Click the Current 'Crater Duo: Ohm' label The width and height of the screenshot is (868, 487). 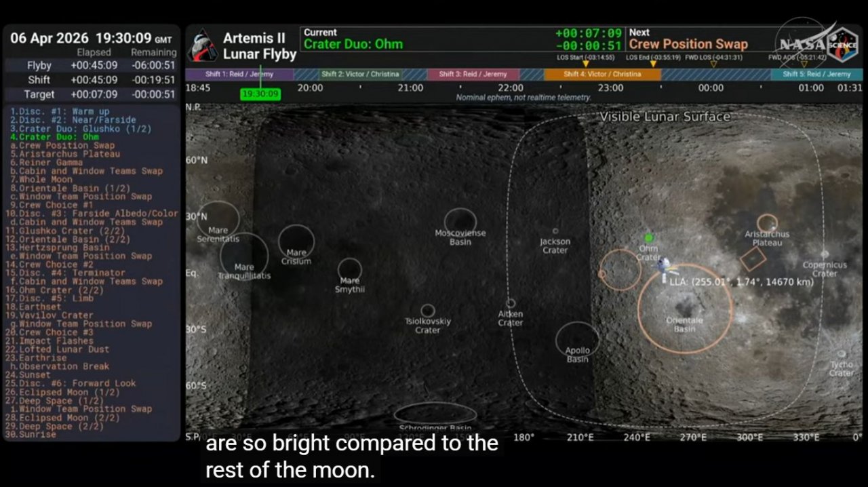coord(353,45)
